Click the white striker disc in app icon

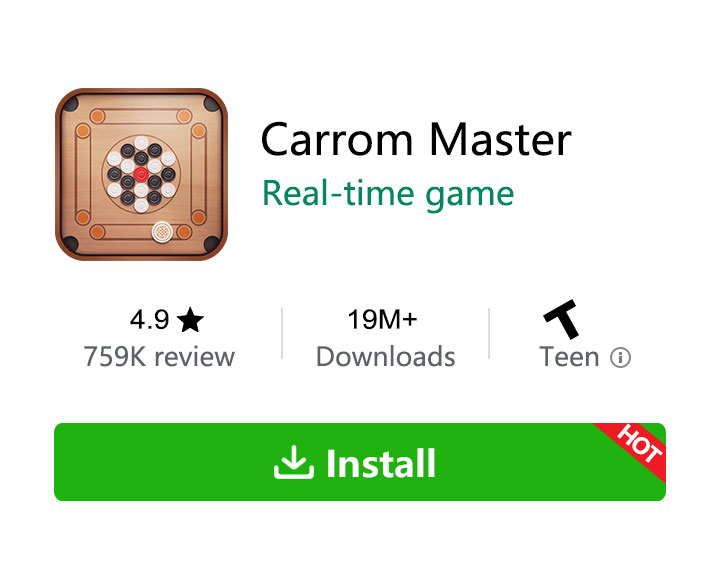(x=162, y=232)
